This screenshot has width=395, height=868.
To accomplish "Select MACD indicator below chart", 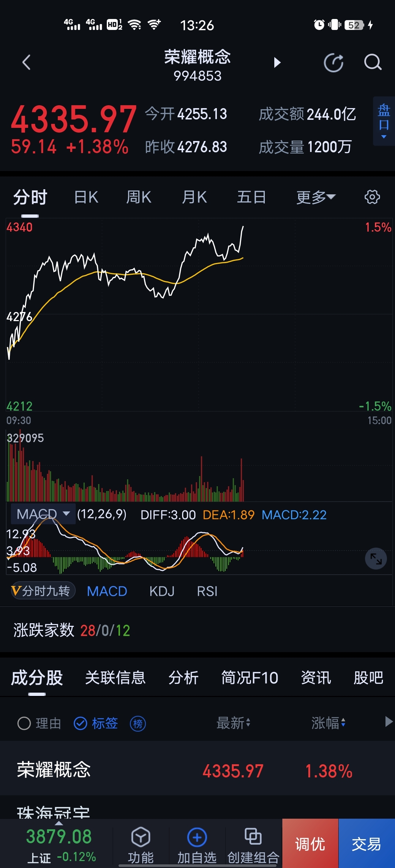I will 107,591.
